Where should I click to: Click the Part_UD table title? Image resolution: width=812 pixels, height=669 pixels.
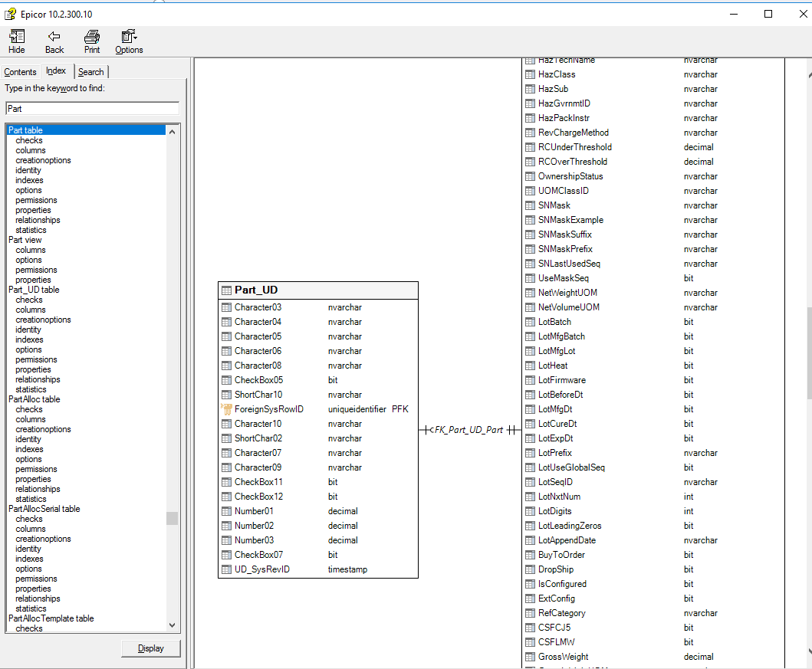tap(256, 290)
